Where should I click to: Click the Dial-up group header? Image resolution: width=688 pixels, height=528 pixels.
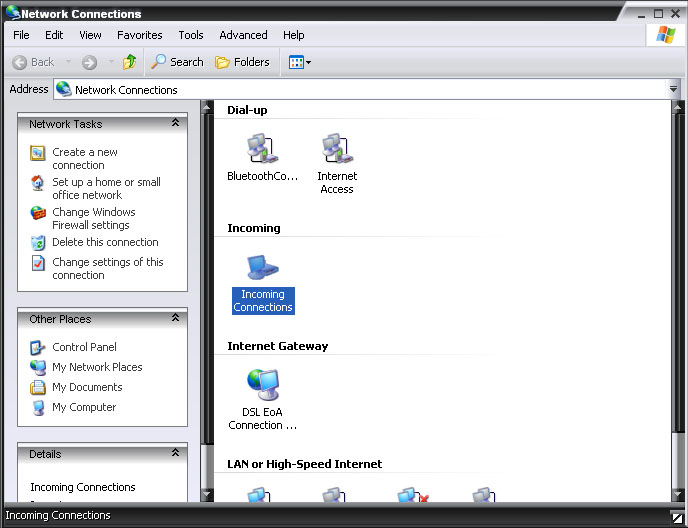(x=247, y=110)
